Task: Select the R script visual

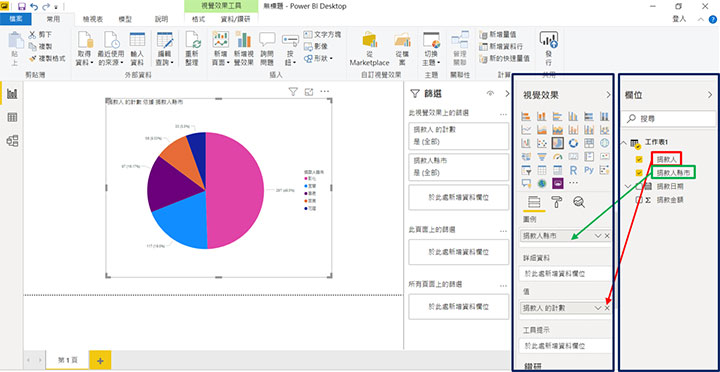Action: click(573, 170)
